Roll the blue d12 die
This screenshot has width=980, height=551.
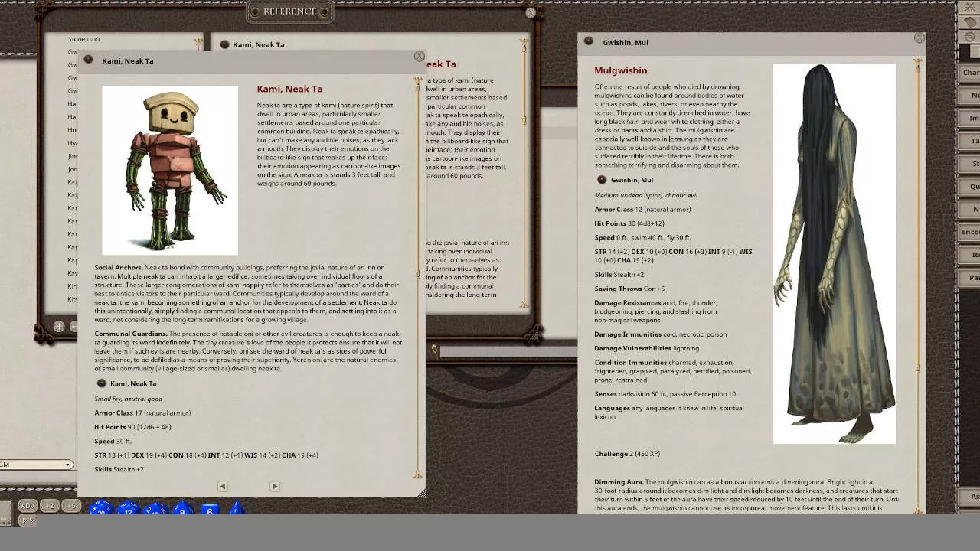pyautogui.click(x=129, y=508)
